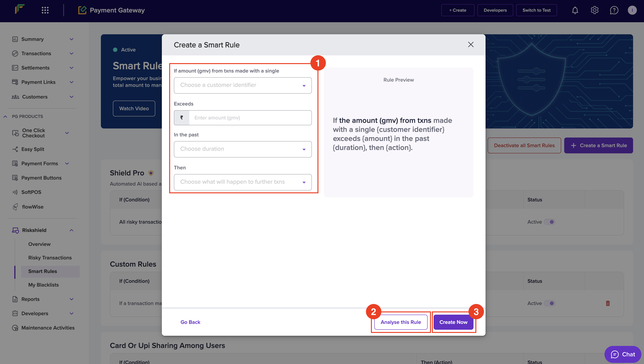
Task: Delete the custom rule via trash icon
Action: 608,303
